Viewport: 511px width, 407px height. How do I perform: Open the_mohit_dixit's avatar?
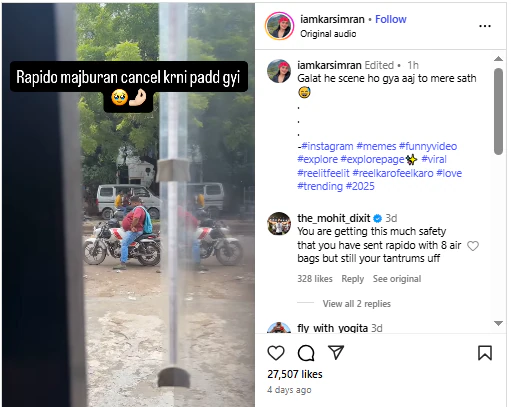click(279, 224)
